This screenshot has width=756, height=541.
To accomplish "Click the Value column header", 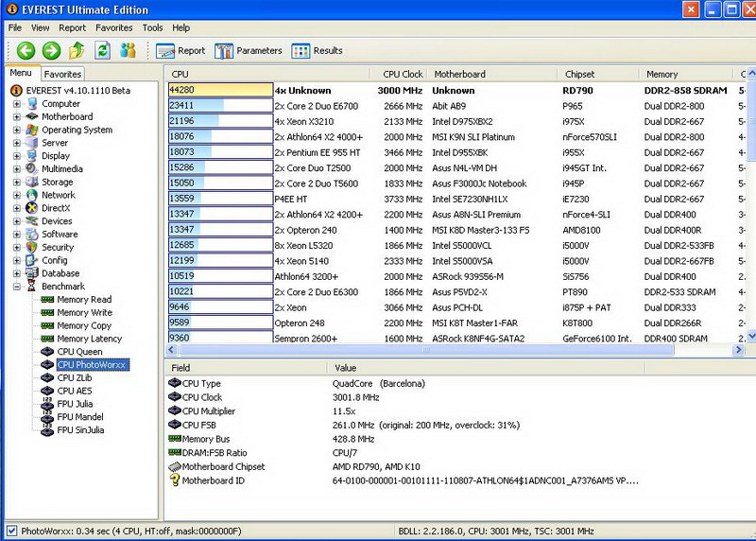I will tap(486, 368).
